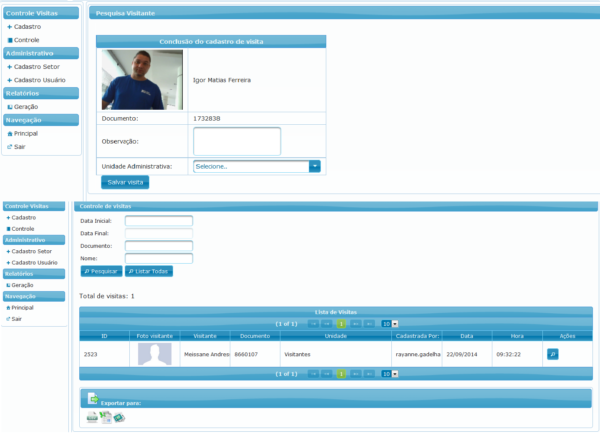The image size is (600, 433).
Task: Click the Data column header
Action: (x=467, y=336)
